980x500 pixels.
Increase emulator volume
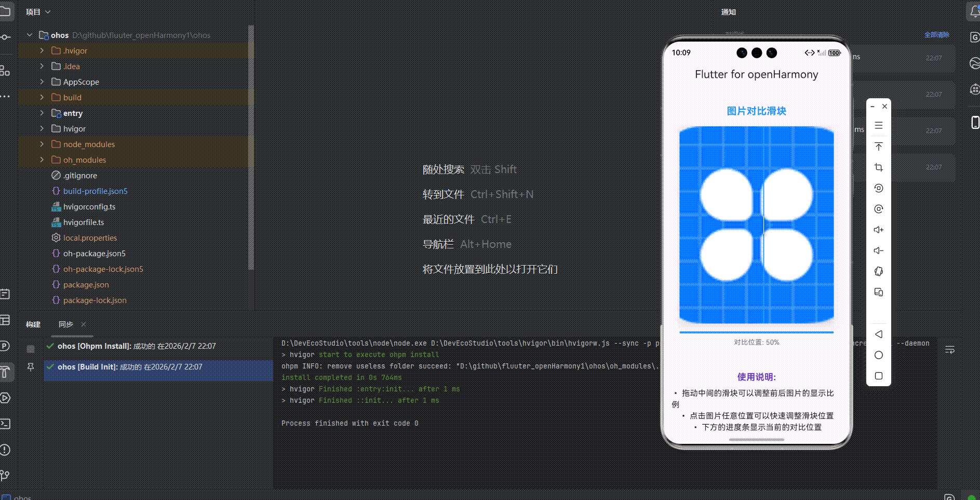pos(879,230)
